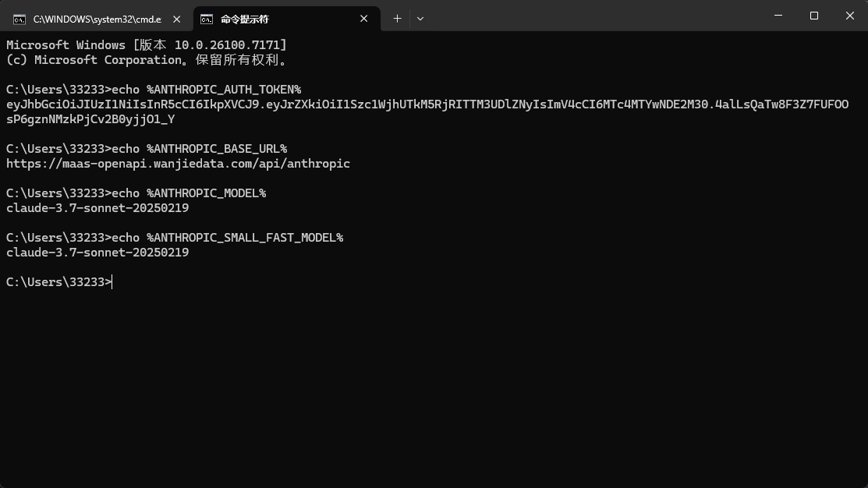Click the auth token line starting with eyJhbGci
Screen dimensions: 868x488
click(427, 104)
